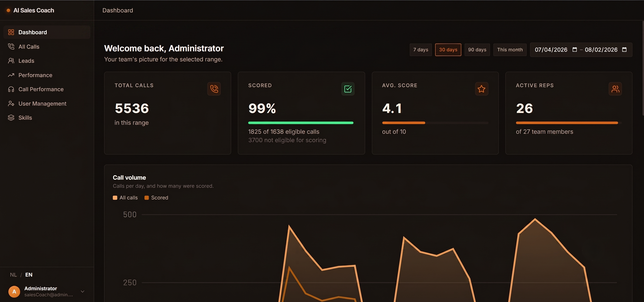Viewport: 644px width, 302px height.
Task: Open the All Calls page
Action: point(47,46)
